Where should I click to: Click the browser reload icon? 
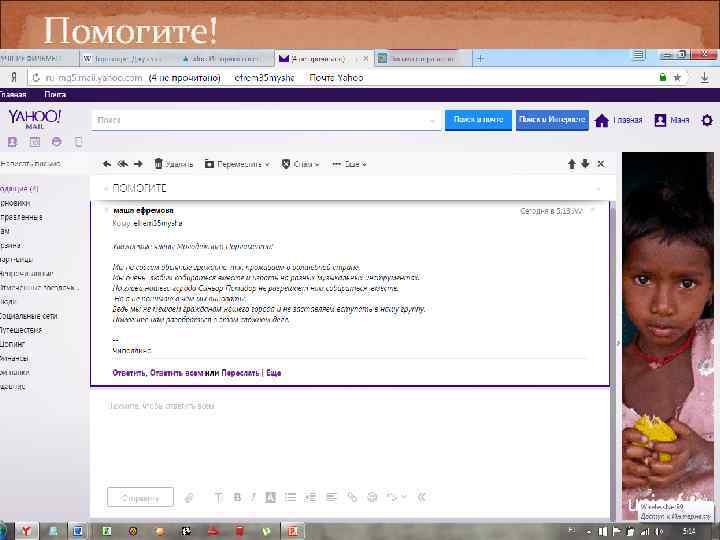(36, 78)
